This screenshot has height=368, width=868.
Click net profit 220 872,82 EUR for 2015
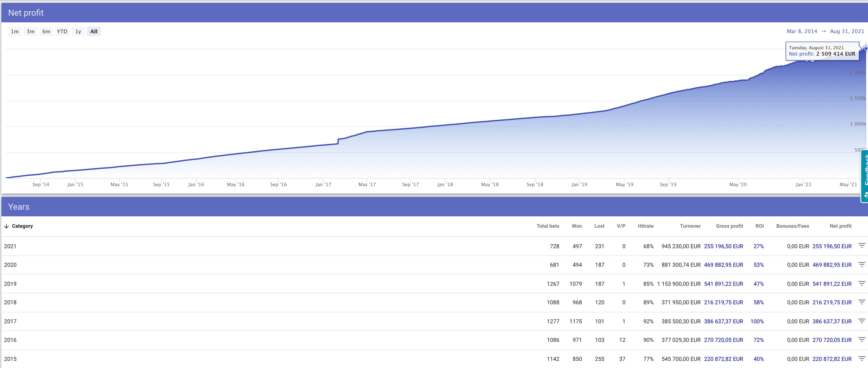point(832,359)
